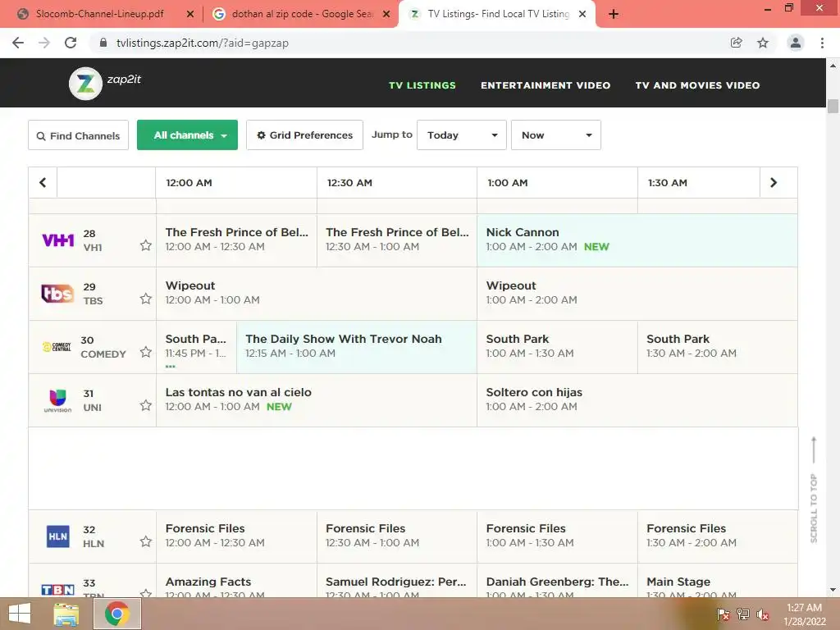The width and height of the screenshot is (840, 630).
Task: Open Fresh Prince 12:30 AM listing
Action: click(x=397, y=240)
